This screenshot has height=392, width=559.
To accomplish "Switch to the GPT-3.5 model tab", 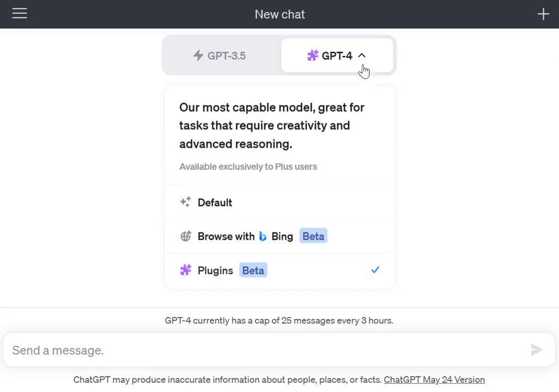I will coord(222,55).
